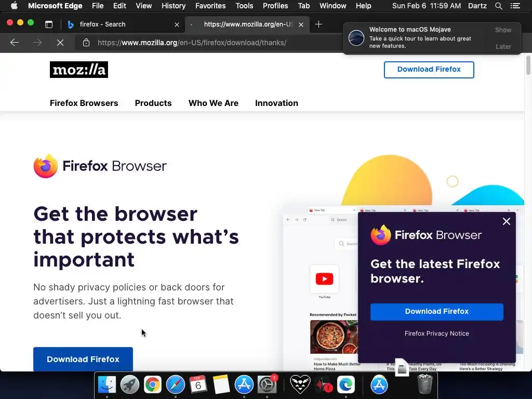Open Notification Center list icon
This screenshot has height=399, width=532.
tap(515, 6)
